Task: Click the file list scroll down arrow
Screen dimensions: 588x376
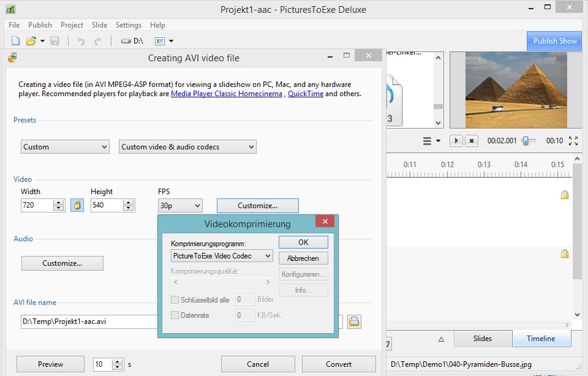Action: tap(438, 123)
